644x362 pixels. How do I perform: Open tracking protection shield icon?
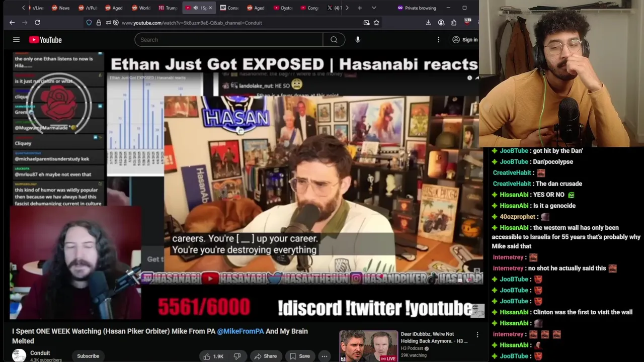coord(89,23)
